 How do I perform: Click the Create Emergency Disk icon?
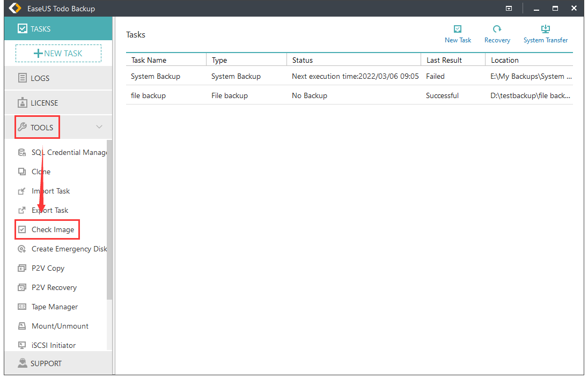[x=22, y=249]
